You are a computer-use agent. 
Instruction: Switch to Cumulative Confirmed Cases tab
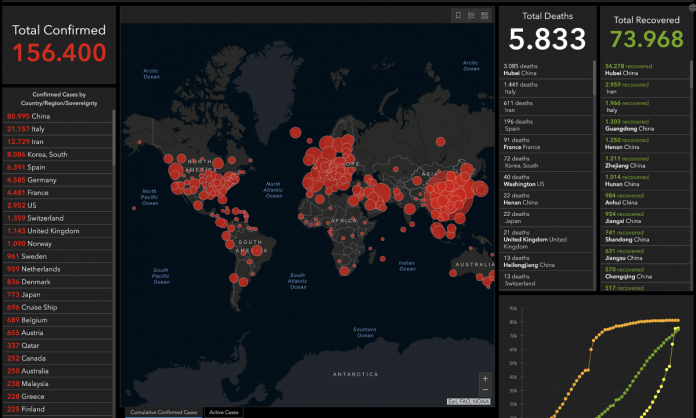tap(164, 412)
